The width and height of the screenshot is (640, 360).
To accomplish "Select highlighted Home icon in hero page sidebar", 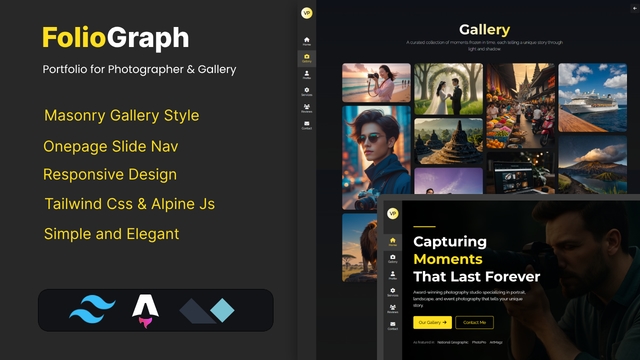I will pyautogui.click(x=393, y=241).
